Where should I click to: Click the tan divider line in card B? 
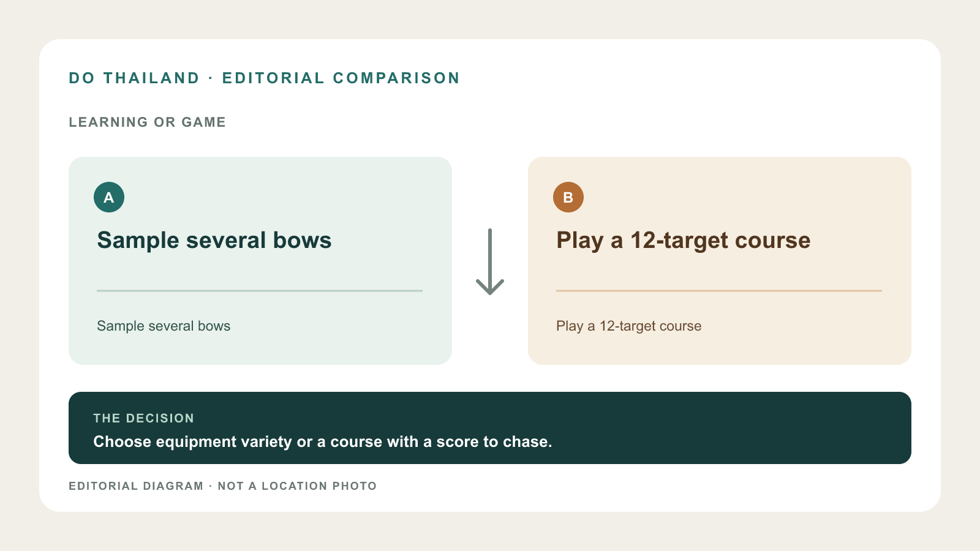point(719,291)
